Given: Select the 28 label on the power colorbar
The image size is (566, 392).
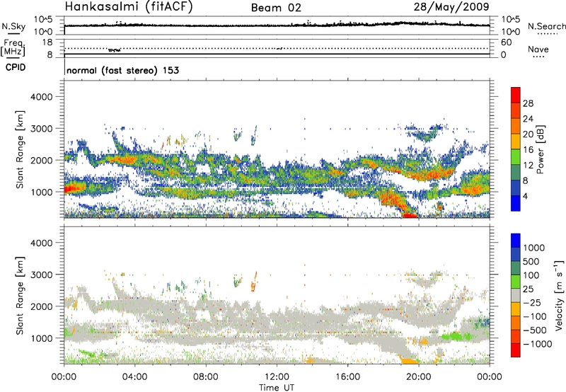Looking at the screenshot, I should click(528, 103).
